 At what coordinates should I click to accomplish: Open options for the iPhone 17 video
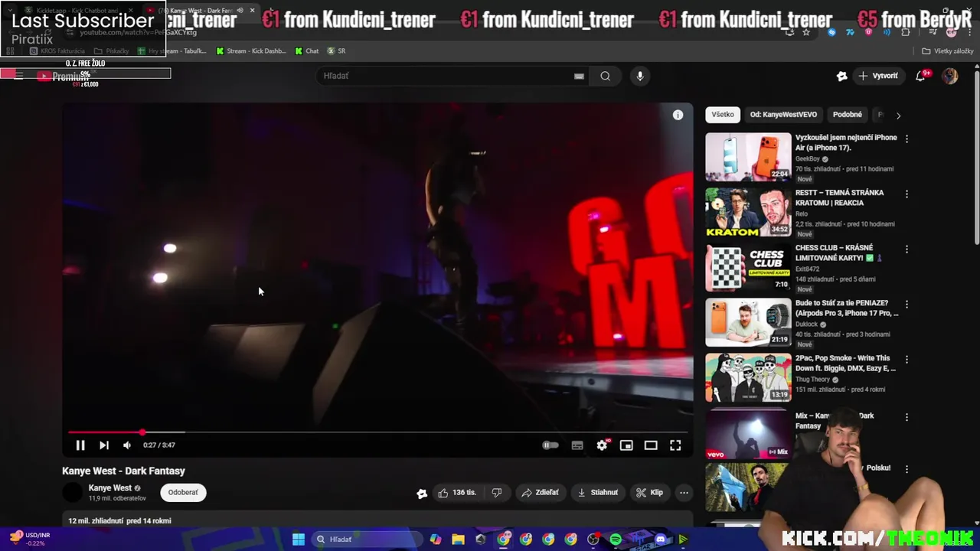click(x=906, y=139)
